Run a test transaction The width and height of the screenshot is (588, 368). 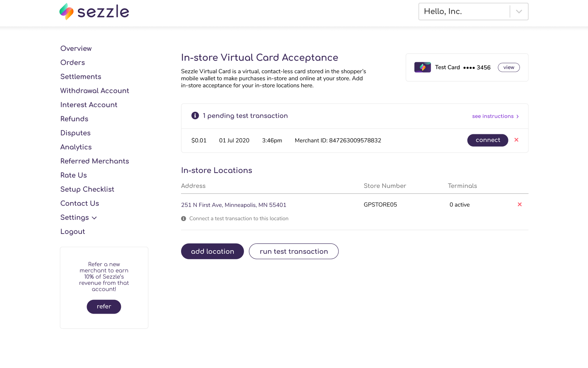pos(294,251)
